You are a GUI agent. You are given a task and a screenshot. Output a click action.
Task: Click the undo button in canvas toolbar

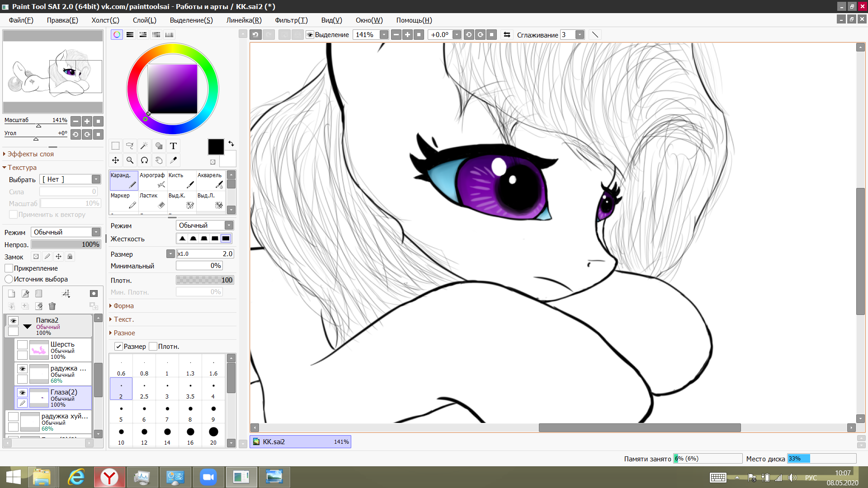(x=256, y=35)
